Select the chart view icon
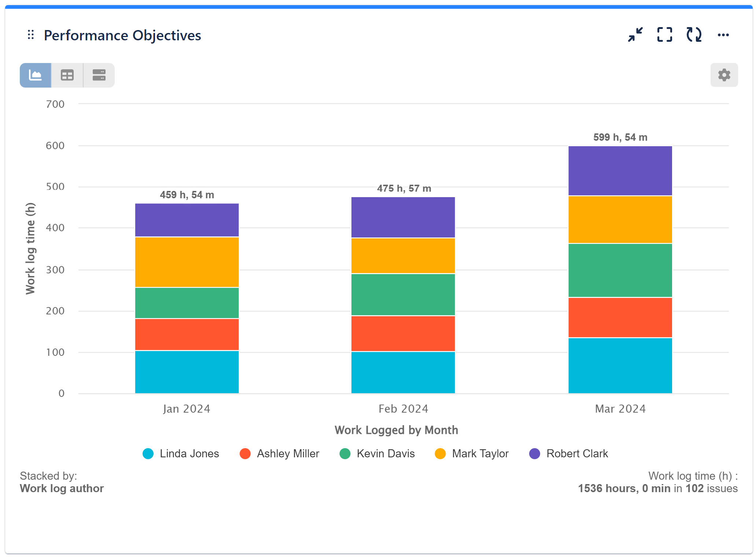Screen dimensions: 756x557 click(35, 75)
